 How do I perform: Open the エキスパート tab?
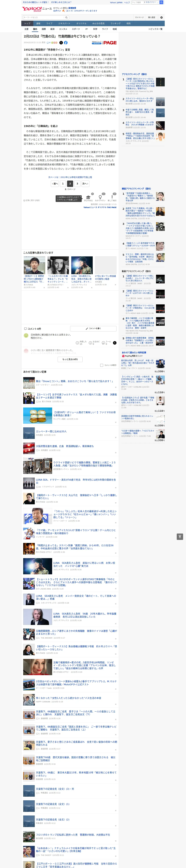[64, 24]
